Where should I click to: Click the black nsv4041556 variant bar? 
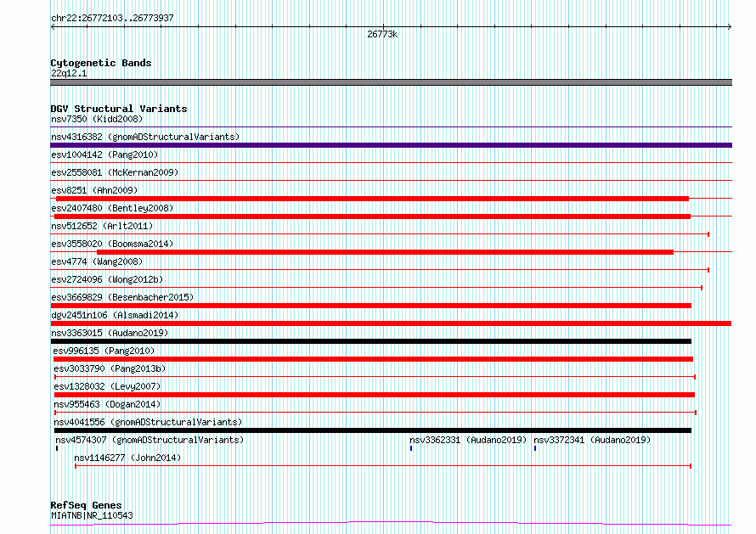point(373,430)
